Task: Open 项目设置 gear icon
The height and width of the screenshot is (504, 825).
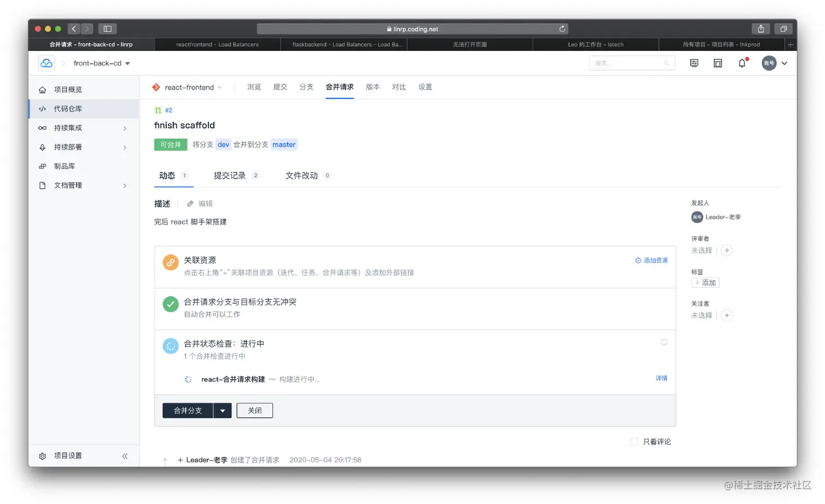Action: (x=43, y=456)
